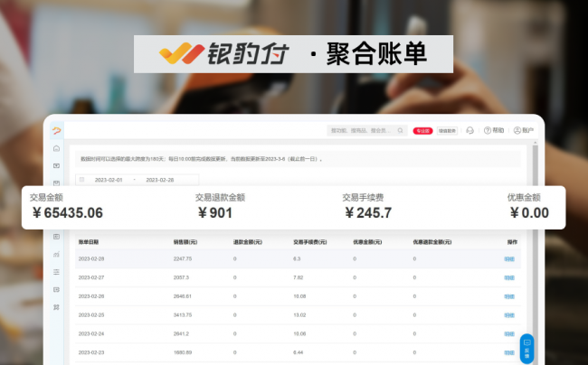This screenshot has width=588, height=365.
Task: Click the 交易金额 total ¥65435.06
Action: (x=68, y=212)
